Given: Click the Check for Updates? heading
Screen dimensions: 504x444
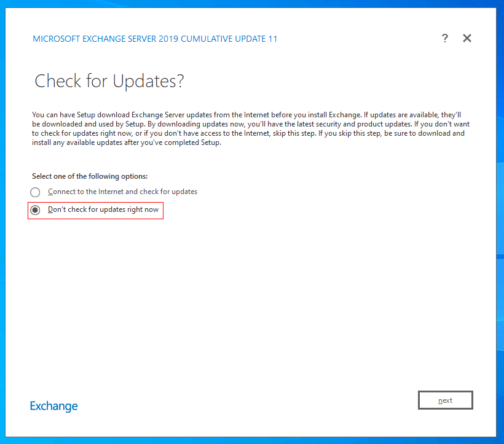Looking at the screenshot, I should pos(109,81).
